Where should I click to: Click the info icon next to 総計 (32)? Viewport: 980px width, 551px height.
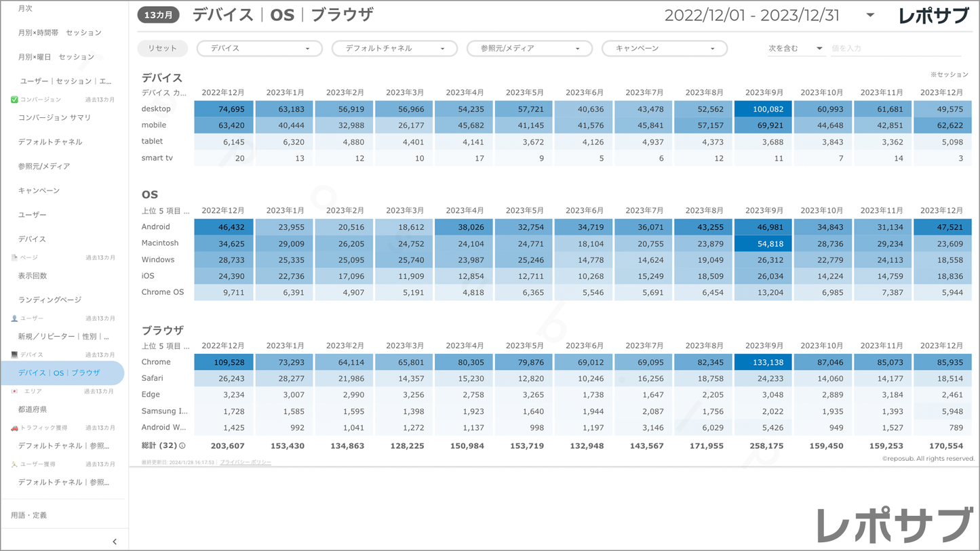pyautogui.click(x=182, y=446)
